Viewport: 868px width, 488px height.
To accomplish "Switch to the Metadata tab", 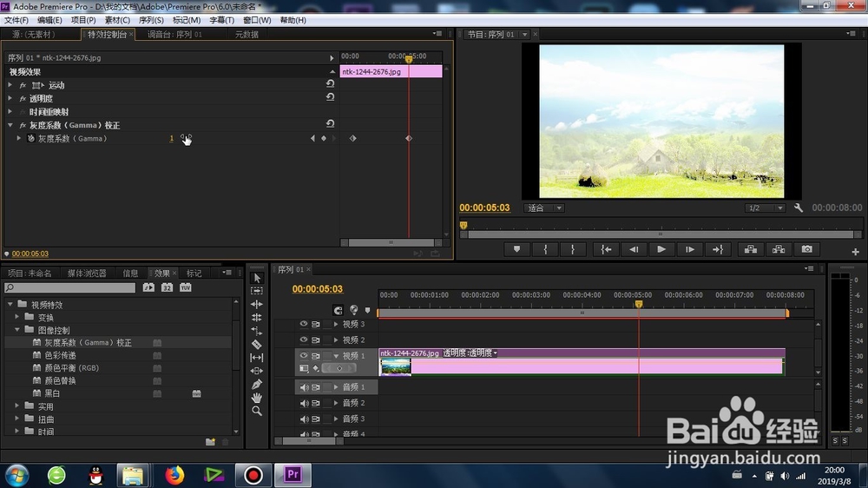I will 247,35.
